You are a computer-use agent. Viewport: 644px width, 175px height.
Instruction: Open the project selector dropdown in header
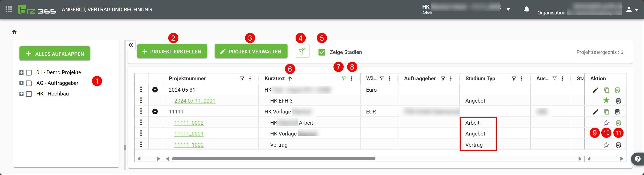pos(508,10)
